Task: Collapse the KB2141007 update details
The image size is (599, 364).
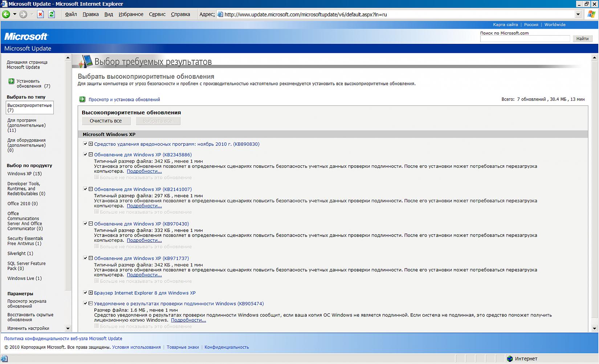Action: [x=91, y=189]
